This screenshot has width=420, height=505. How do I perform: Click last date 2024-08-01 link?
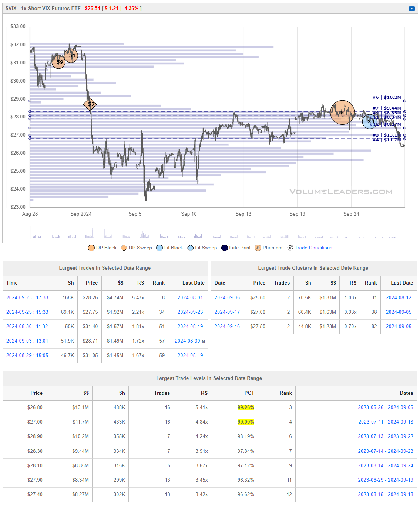click(190, 297)
